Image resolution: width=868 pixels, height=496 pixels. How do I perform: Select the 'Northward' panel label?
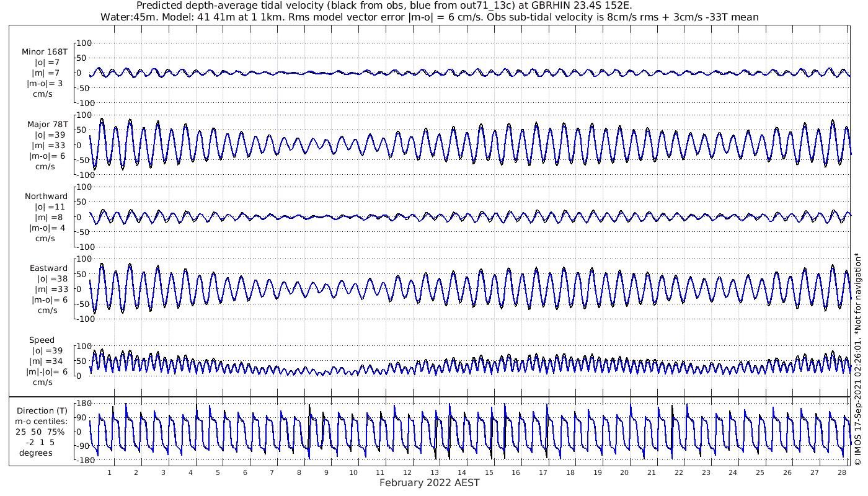coord(46,196)
